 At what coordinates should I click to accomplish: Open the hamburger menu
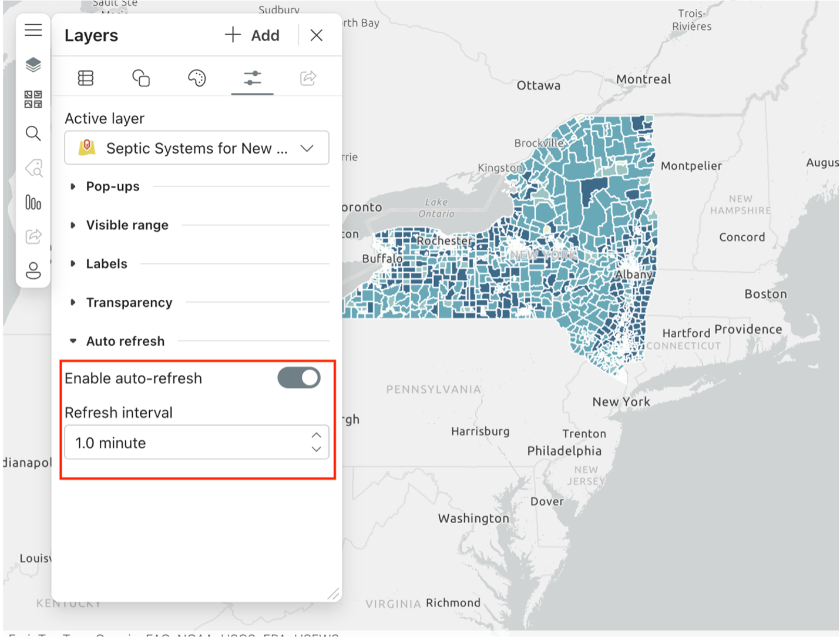click(x=33, y=29)
